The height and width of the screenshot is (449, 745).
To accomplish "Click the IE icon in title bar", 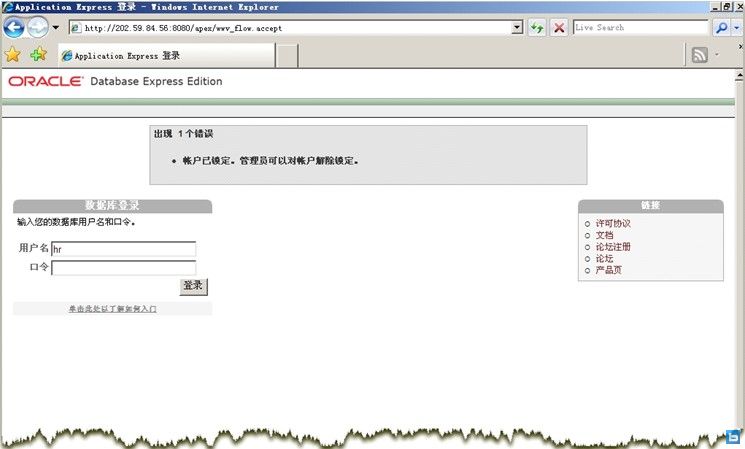I will 8,7.
